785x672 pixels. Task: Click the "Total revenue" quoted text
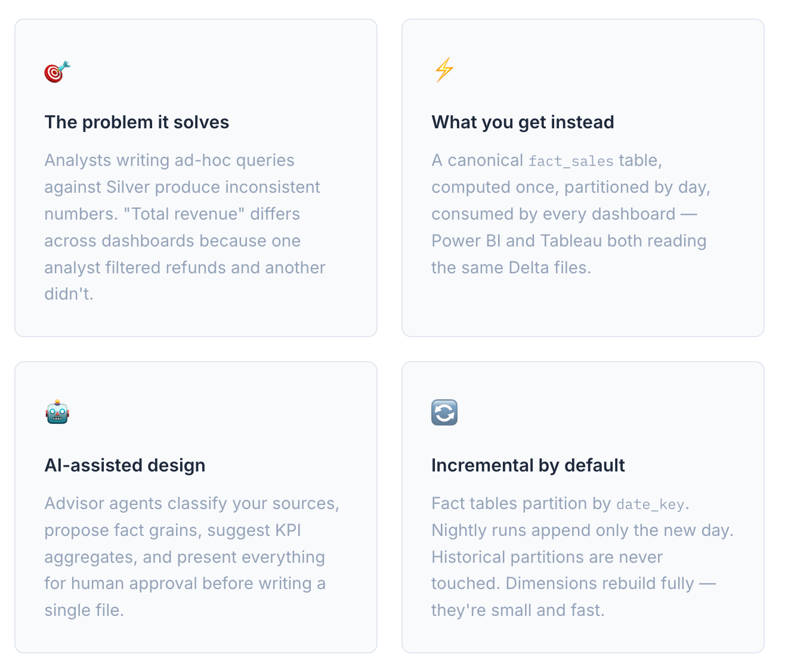pyautogui.click(x=184, y=214)
